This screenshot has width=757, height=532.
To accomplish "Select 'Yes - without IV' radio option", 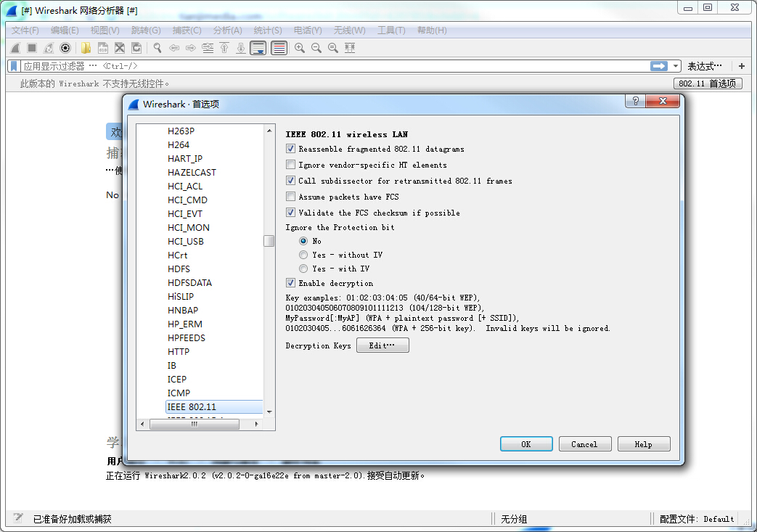I will pos(303,255).
